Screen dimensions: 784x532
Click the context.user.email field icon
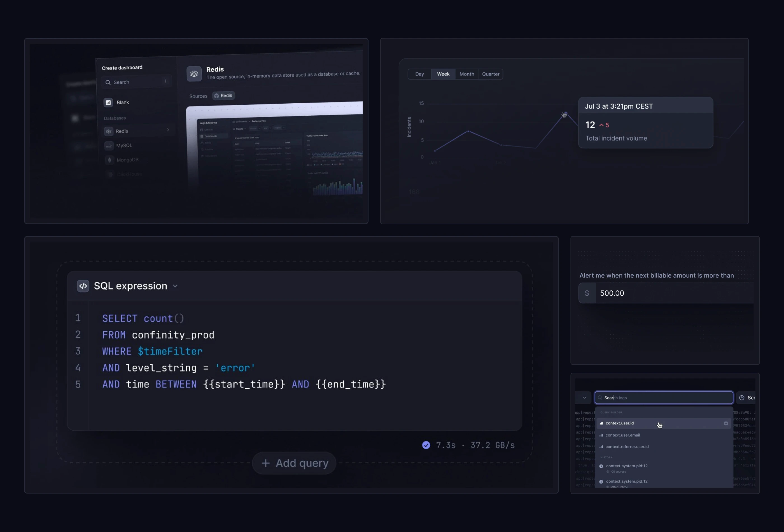tap(601, 435)
